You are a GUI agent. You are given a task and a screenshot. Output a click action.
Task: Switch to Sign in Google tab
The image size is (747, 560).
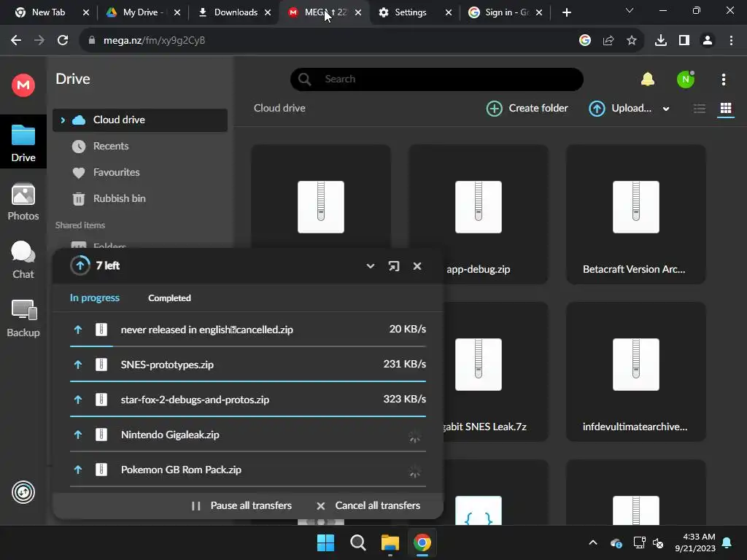(505, 12)
